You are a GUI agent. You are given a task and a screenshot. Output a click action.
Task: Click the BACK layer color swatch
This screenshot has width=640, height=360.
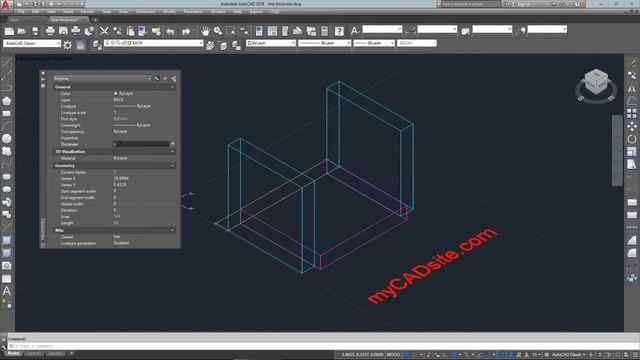[129, 43]
